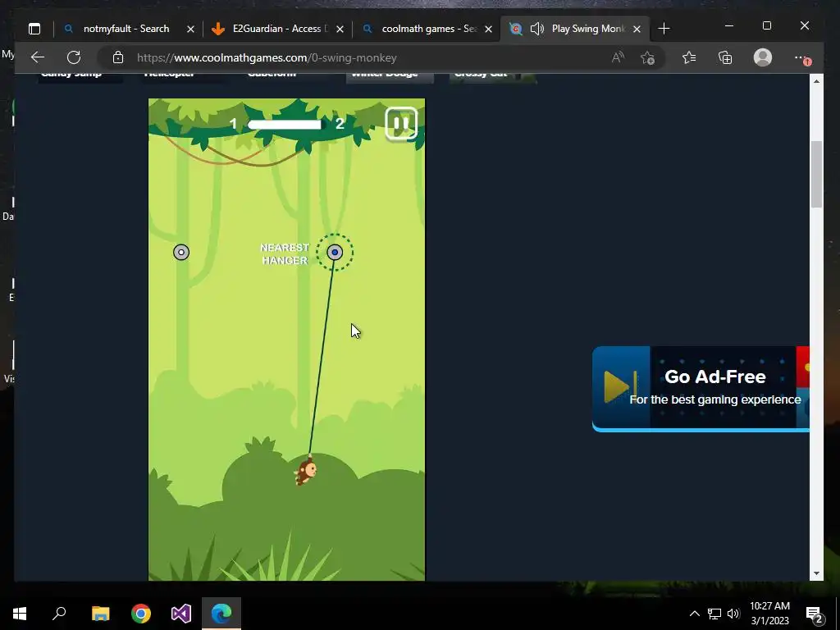Open the Favorites list
Screen dimensions: 840x630
coord(689,57)
